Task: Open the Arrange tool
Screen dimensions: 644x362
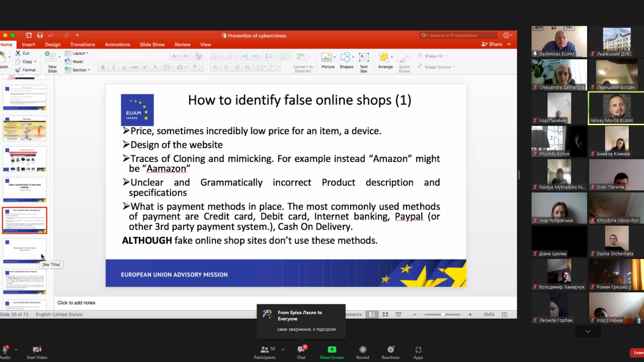Action: click(x=385, y=61)
